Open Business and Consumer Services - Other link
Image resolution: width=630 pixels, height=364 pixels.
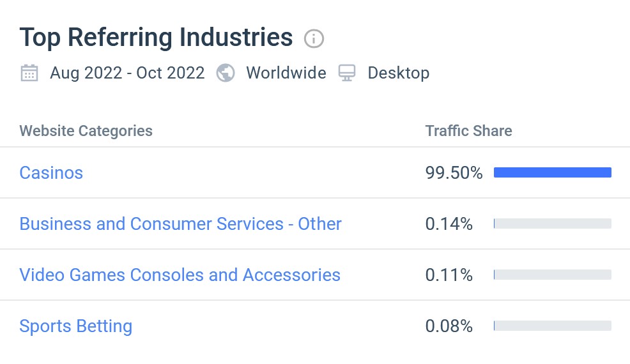(x=180, y=224)
